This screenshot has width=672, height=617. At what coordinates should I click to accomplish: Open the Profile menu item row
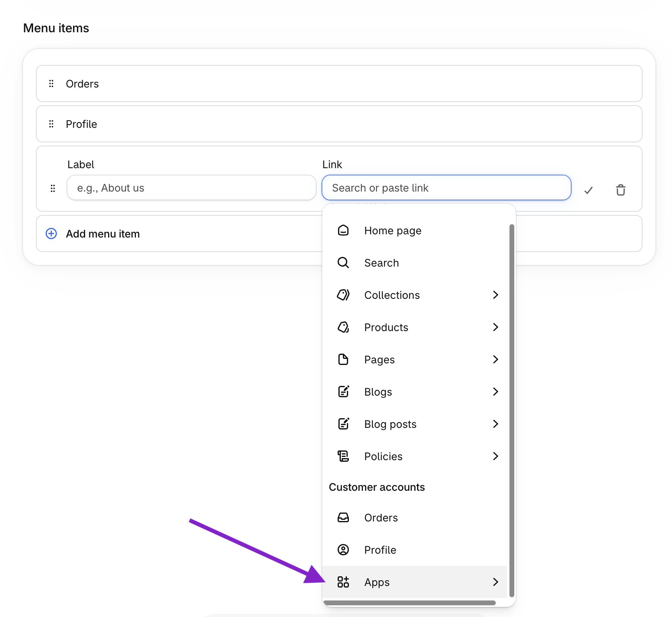coord(339,124)
